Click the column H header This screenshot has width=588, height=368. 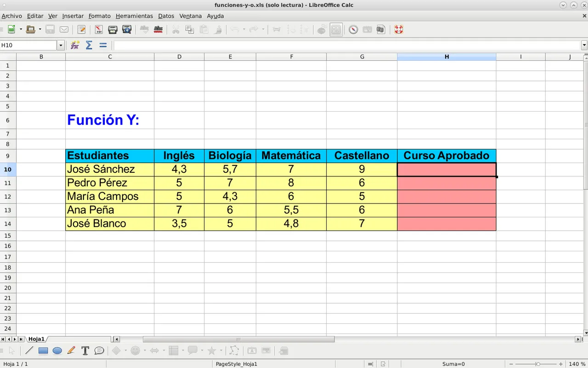pyautogui.click(x=447, y=57)
